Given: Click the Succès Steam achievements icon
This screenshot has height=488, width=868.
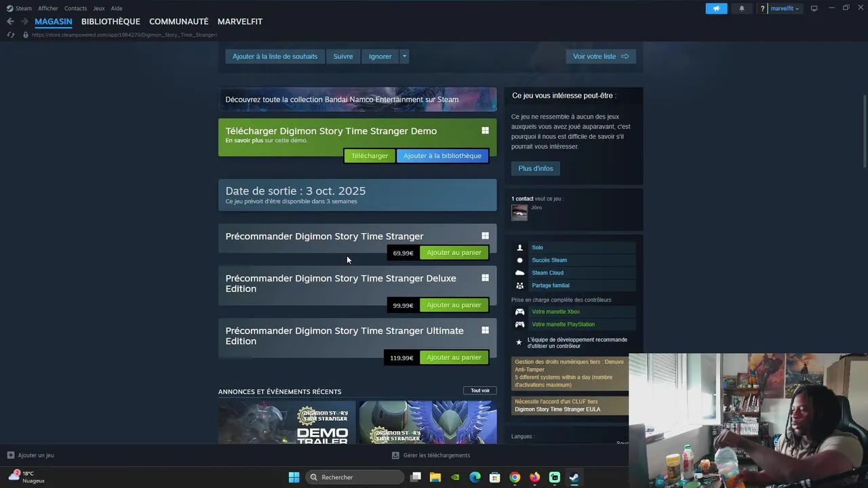Looking at the screenshot, I should point(519,260).
